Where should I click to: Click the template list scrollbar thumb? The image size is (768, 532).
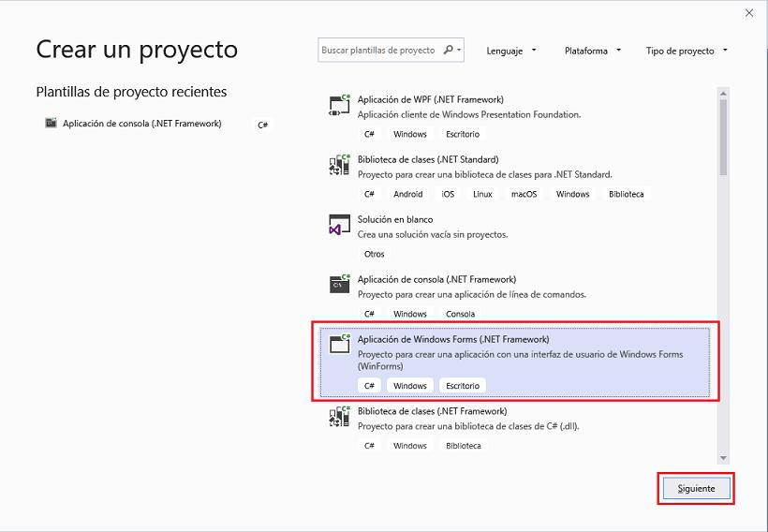(723, 137)
